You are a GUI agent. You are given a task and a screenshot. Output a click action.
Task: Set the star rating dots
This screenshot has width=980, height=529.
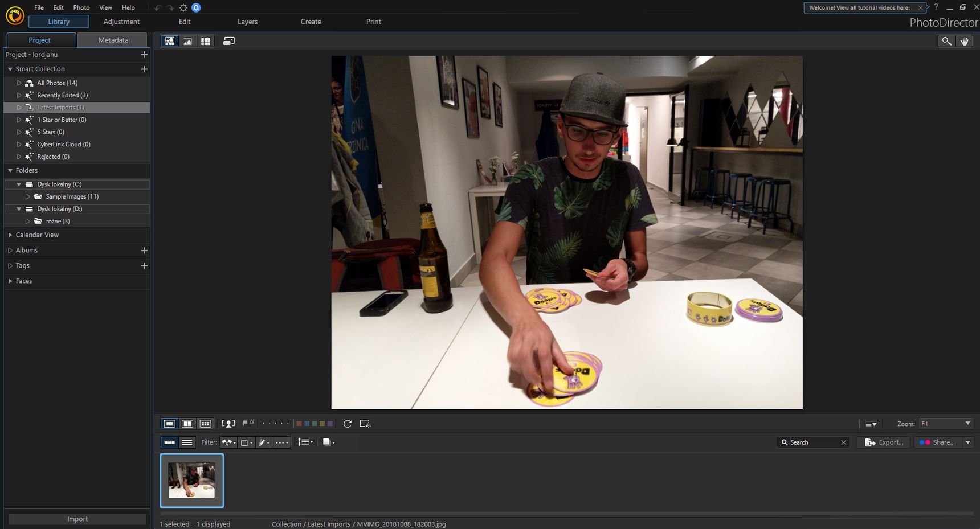point(276,423)
